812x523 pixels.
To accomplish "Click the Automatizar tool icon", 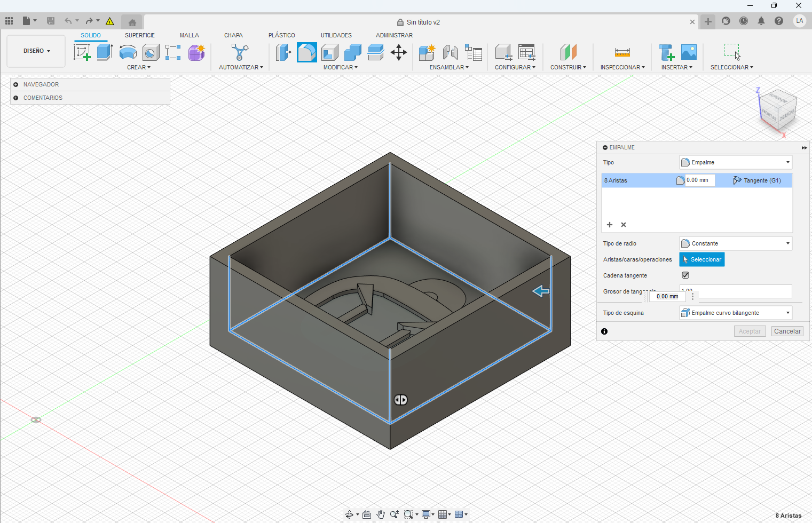I will click(240, 52).
